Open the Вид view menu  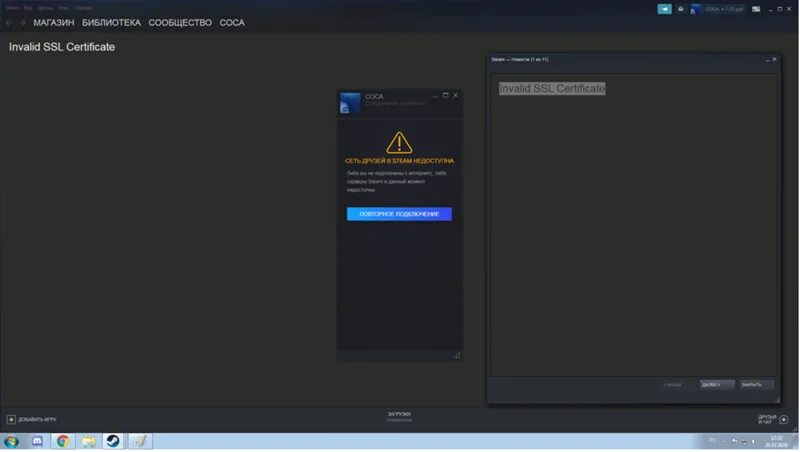(x=28, y=8)
